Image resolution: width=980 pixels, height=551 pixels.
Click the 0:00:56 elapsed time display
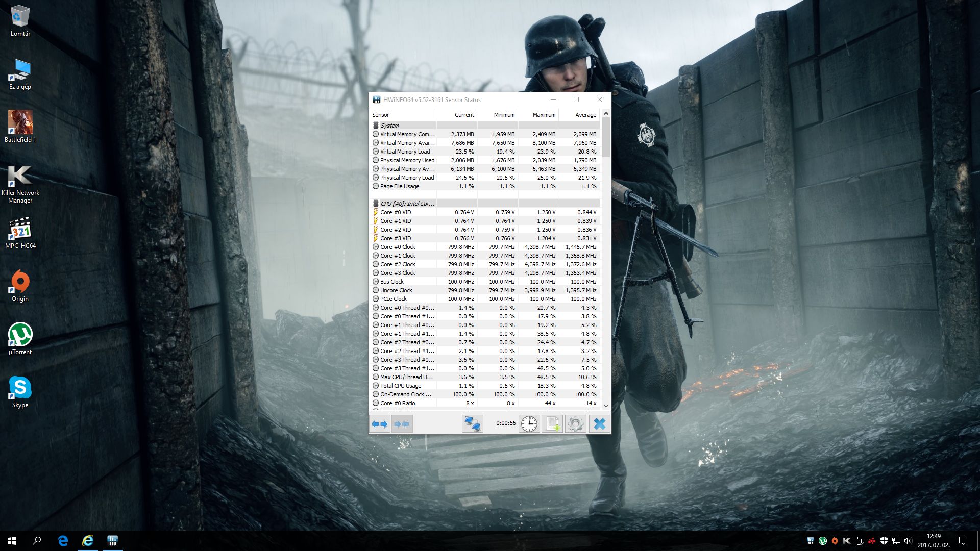506,423
